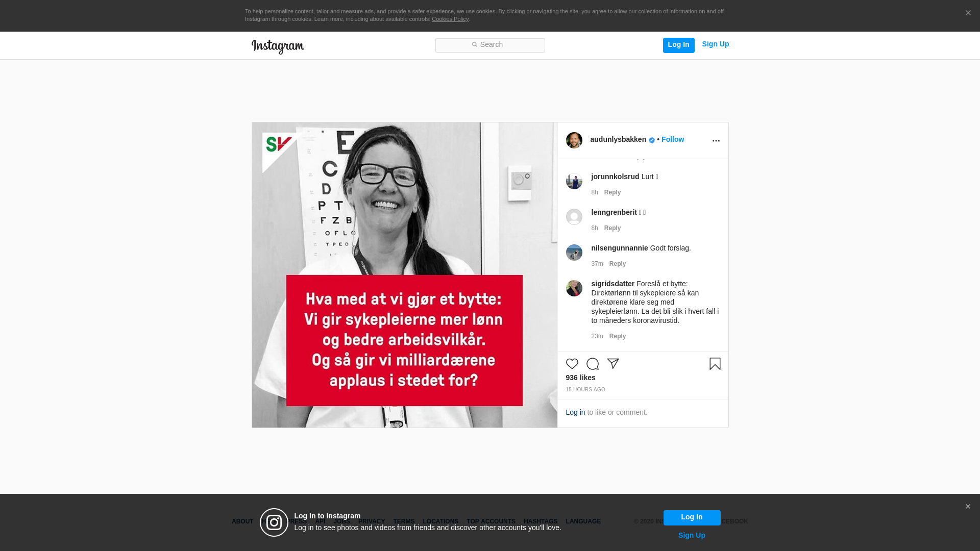980x551 pixels.
Task: Open the TOP ACCOUNTS footer link
Action: point(491,521)
